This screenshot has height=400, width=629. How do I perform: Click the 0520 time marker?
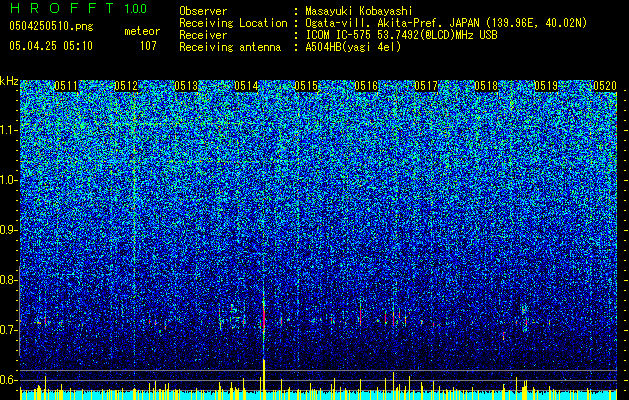[x=605, y=86]
